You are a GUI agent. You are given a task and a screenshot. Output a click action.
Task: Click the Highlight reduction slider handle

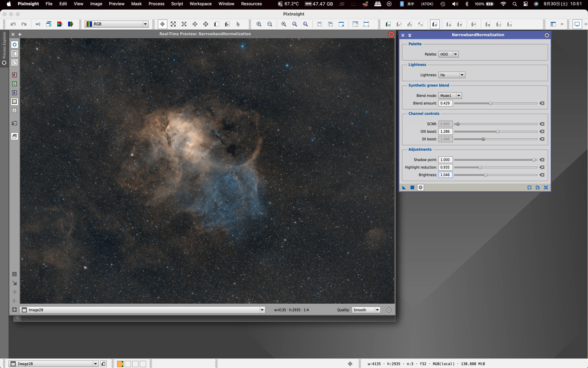tap(480, 167)
